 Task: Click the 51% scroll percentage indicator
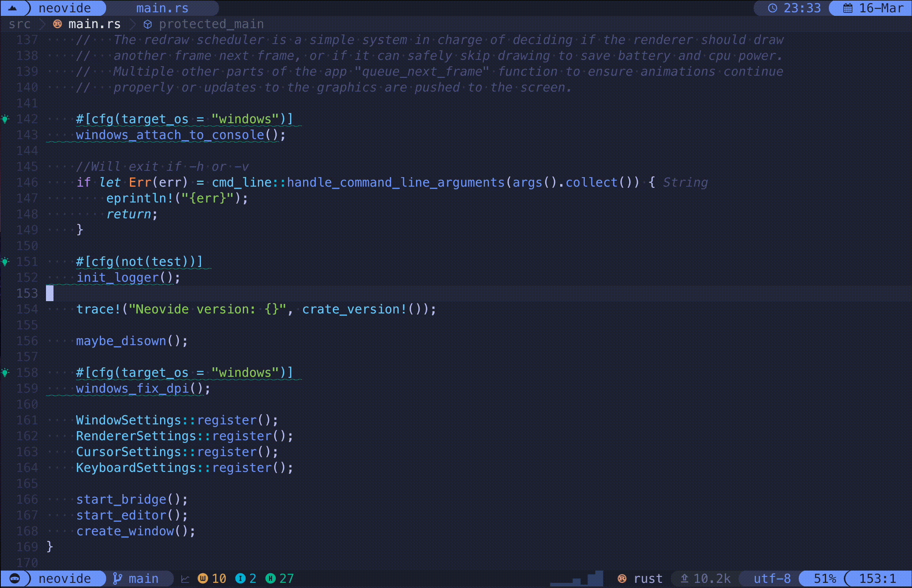tap(825, 578)
